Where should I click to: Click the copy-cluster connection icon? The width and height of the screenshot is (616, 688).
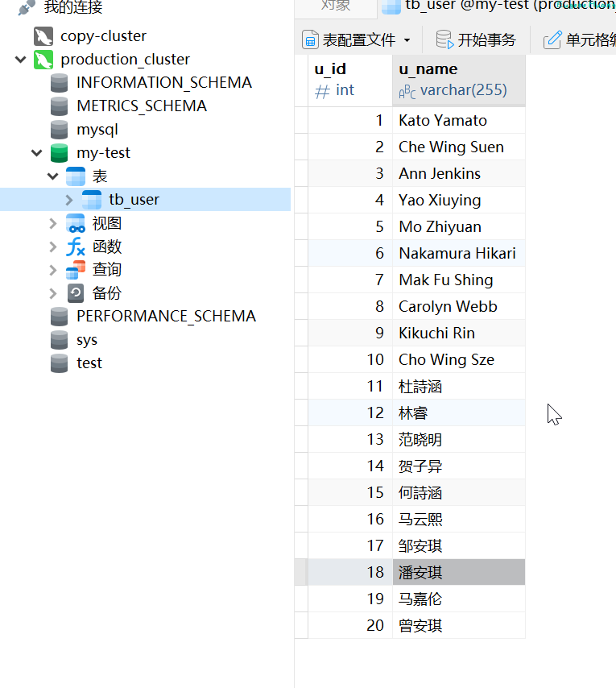pos(43,36)
